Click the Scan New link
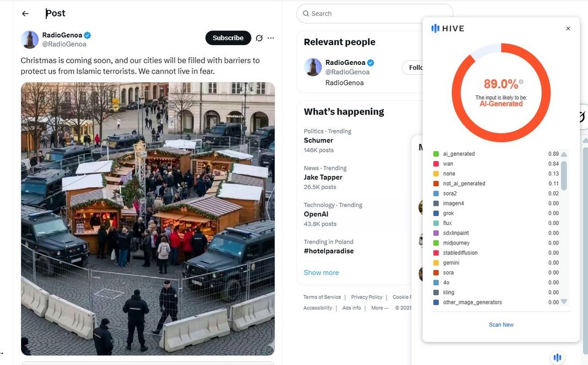 click(501, 325)
